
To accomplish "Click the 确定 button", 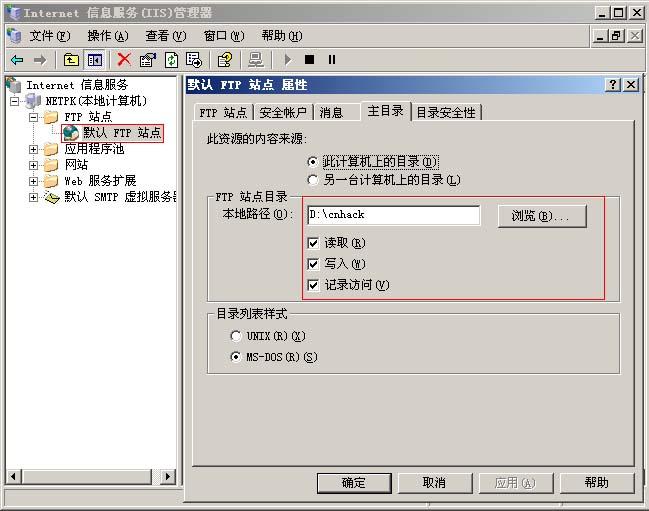I will [x=354, y=483].
